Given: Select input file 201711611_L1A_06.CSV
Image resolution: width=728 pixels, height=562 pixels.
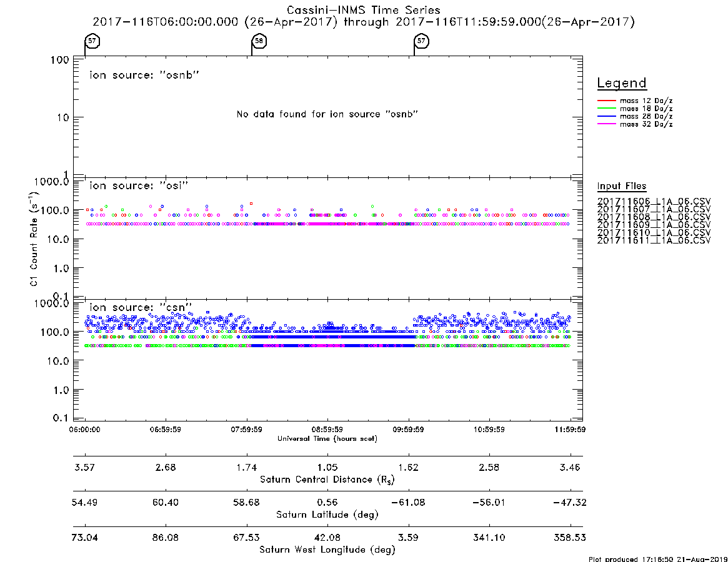Looking at the screenshot, I should pyautogui.click(x=654, y=240).
